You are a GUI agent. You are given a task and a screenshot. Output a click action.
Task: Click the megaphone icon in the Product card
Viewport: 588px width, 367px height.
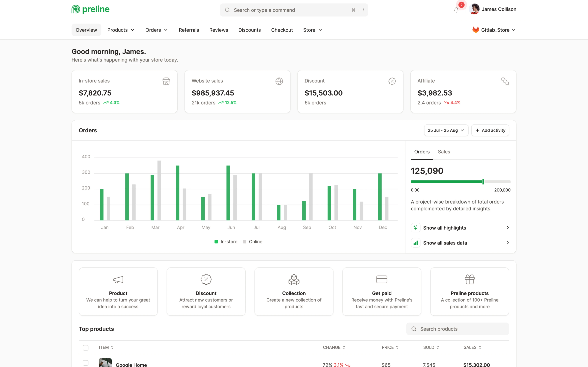click(x=118, y=279)
